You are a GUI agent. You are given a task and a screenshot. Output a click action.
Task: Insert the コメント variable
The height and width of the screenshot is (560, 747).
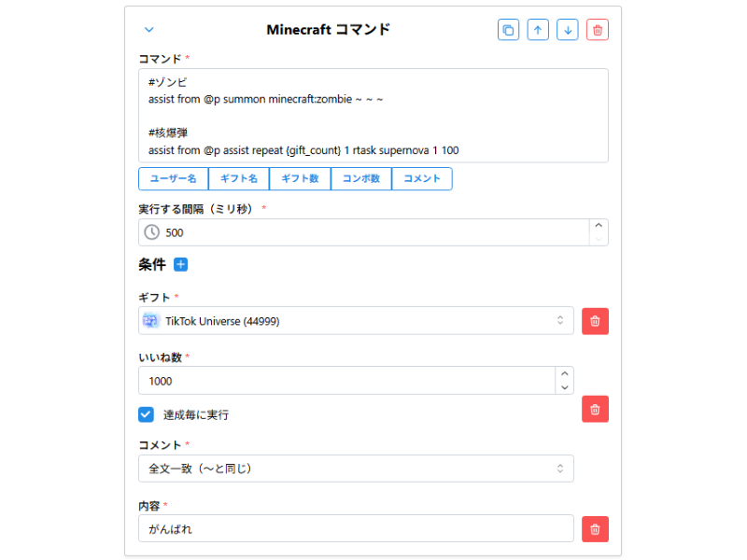(421, 178)
